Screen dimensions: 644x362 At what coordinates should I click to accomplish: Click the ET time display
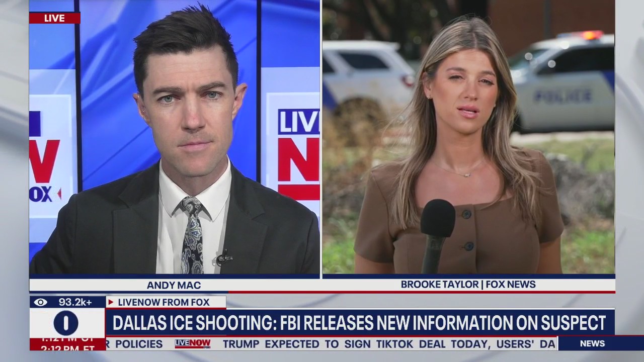[x=67, y=347]
